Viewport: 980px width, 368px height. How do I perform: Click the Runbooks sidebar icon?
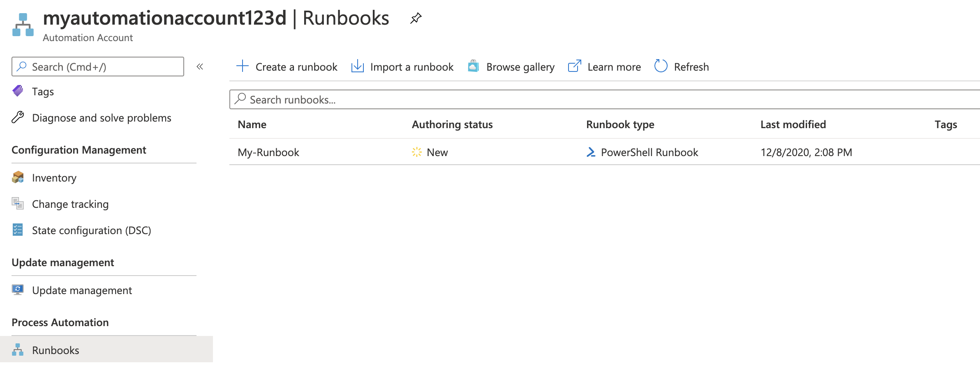[18, 350]
